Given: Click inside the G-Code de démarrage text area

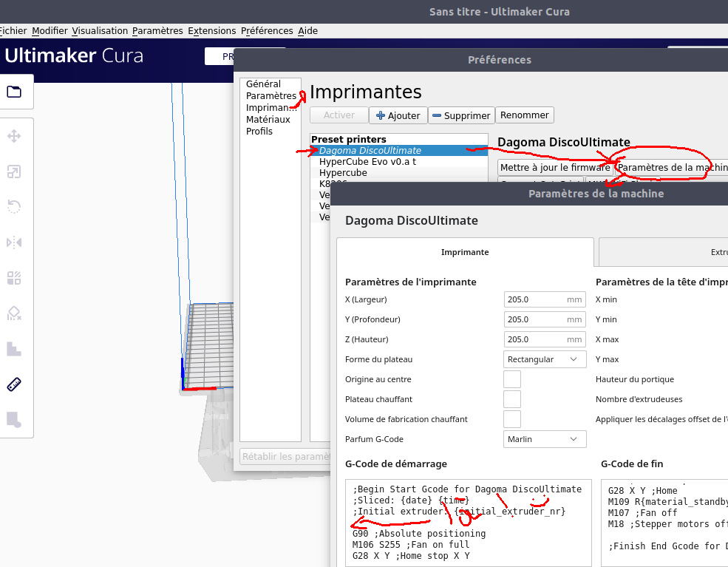Looking at the screenshot, I should coord(469,523).
